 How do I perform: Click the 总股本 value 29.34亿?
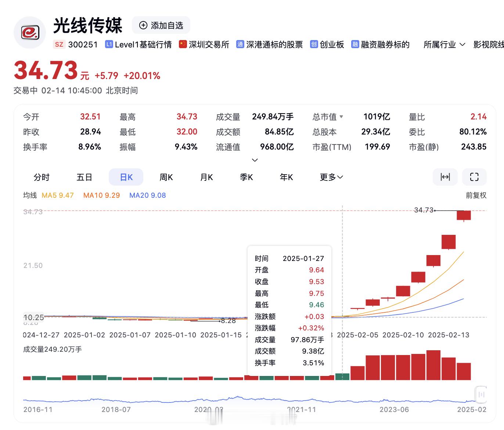tap(376, 132)
